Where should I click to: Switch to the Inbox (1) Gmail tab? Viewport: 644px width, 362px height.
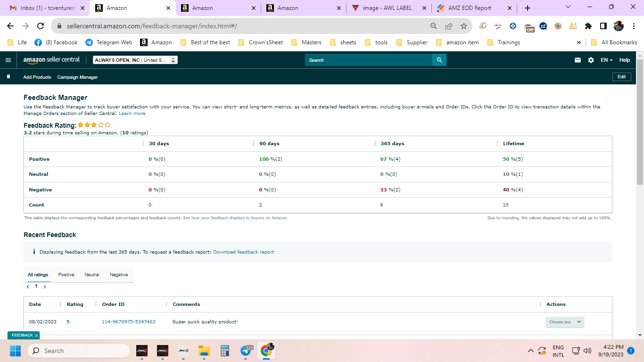(46, 8)
